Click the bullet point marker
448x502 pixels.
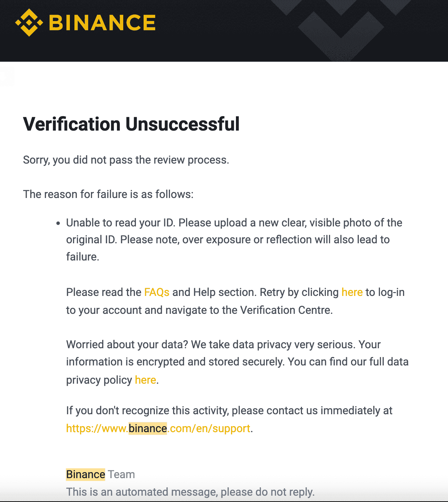pyautogui.click(x=58, y=223)
